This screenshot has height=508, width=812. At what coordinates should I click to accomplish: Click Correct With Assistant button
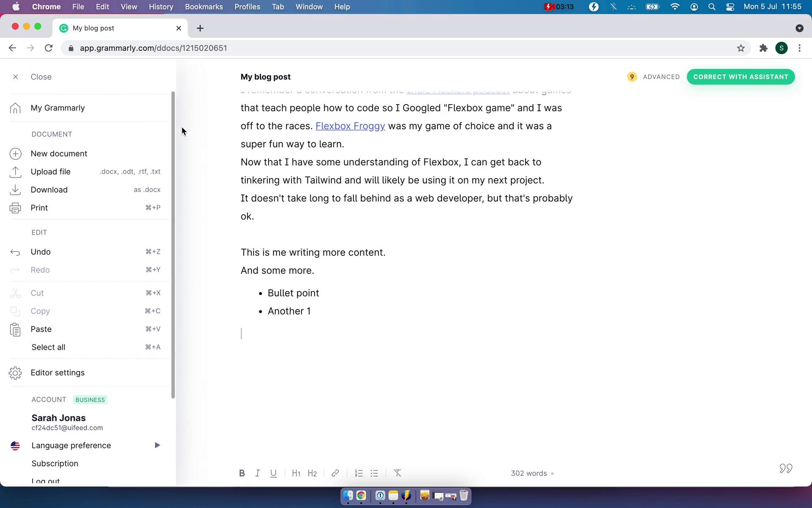click(x=741, y=77)
